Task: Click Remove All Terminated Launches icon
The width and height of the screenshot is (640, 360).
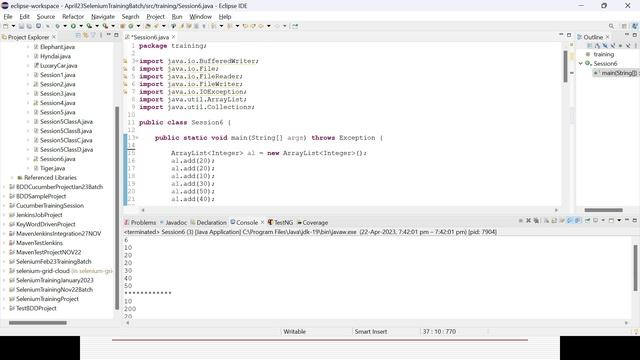Action: pyautogui.click(x=536, y=221)
